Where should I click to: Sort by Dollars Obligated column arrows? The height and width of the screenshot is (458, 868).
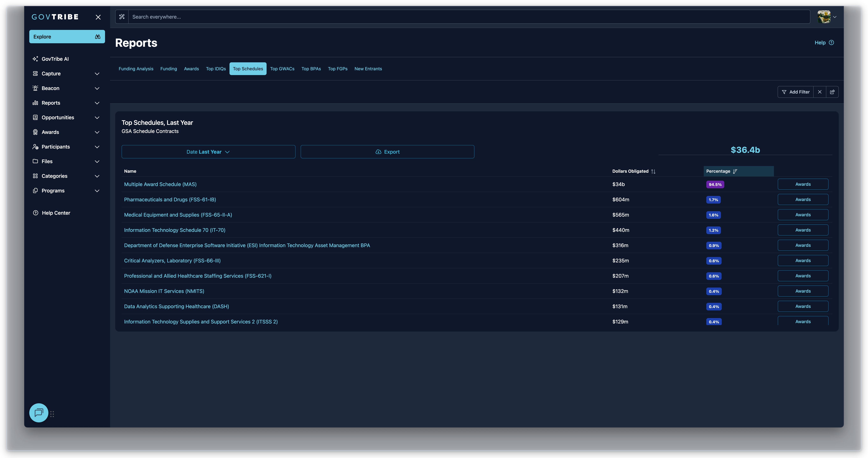tap(653, 171)
